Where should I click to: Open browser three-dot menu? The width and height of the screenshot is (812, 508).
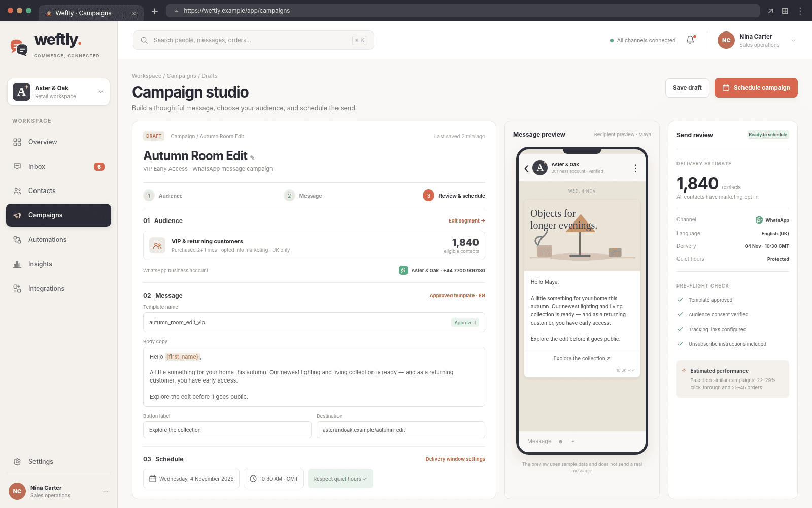[x=800, y=11]
